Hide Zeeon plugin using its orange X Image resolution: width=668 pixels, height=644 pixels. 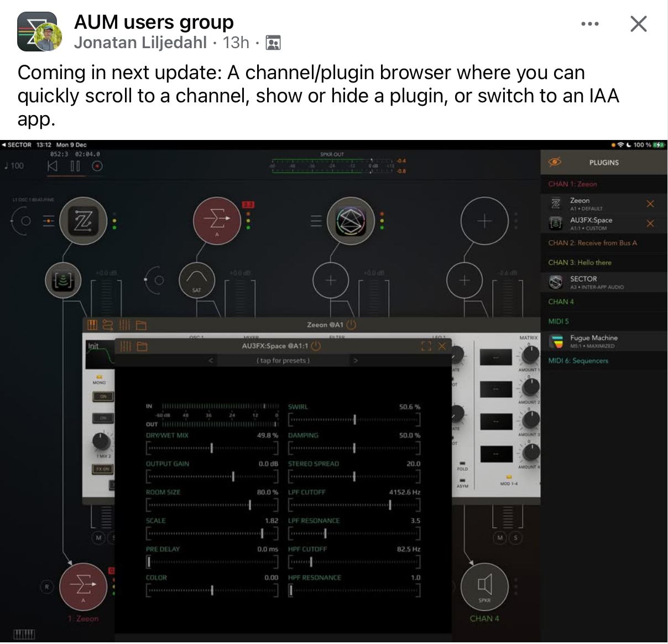pos(650,204)
